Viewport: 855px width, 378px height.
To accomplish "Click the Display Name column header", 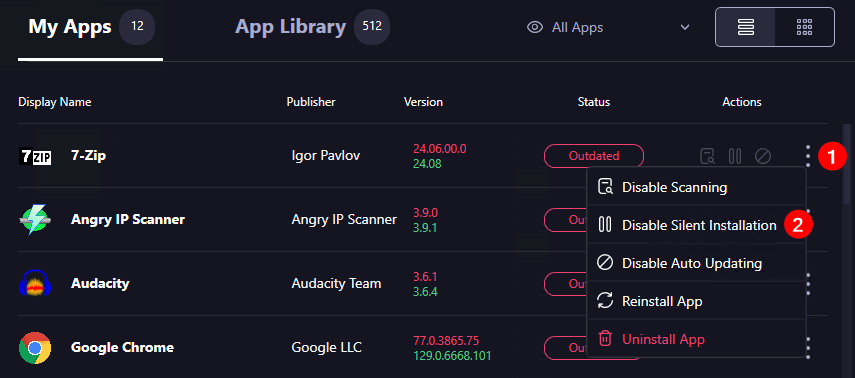I will (x=55, y=102).
